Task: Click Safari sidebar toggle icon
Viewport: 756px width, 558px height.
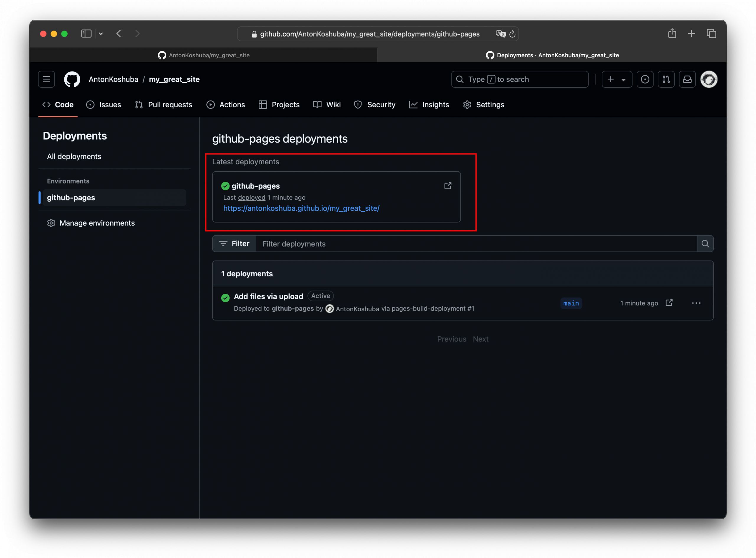Action: (87, 33)
